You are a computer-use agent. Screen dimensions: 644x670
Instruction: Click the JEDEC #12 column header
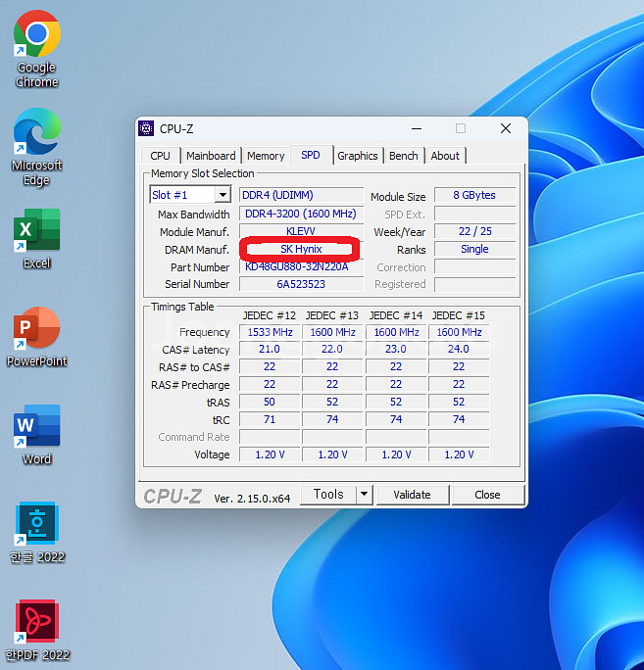[270, 315]
